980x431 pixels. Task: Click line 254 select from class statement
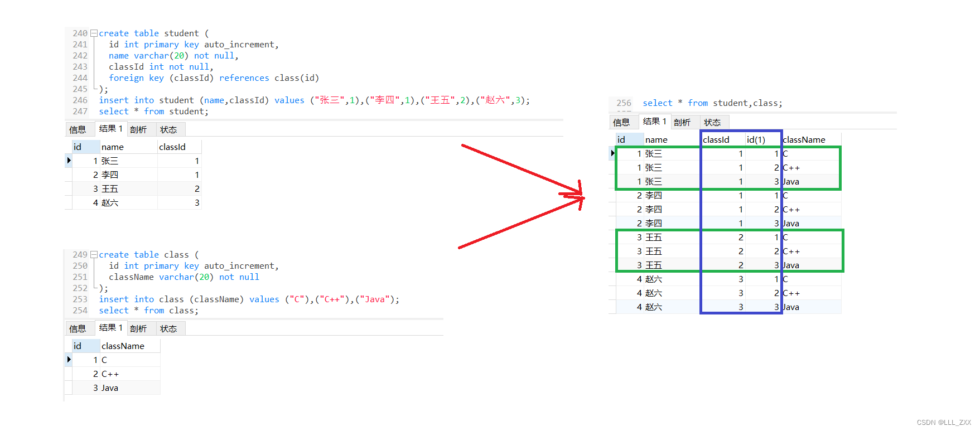point(149,311)
